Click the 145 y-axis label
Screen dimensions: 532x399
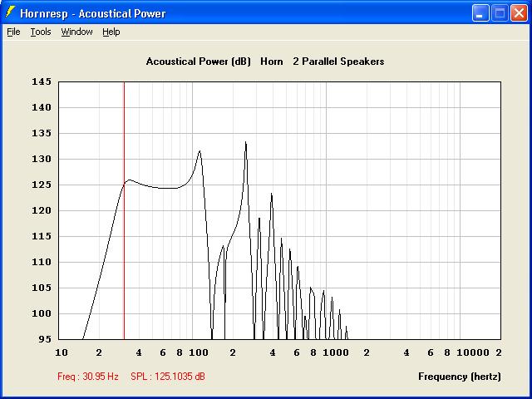coord(42,81)
